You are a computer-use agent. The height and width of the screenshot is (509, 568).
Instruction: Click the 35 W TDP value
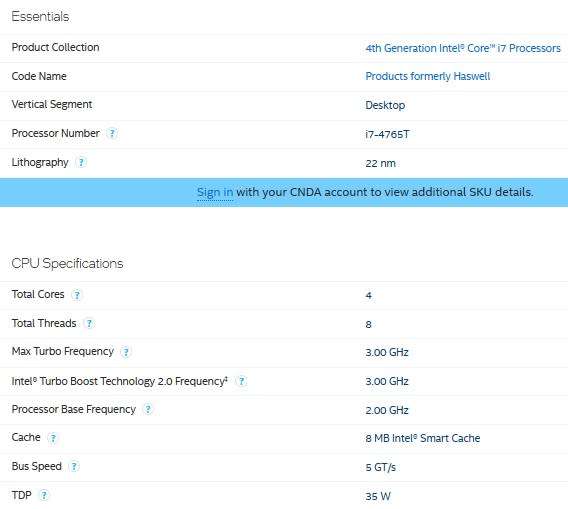coord(378,496)
